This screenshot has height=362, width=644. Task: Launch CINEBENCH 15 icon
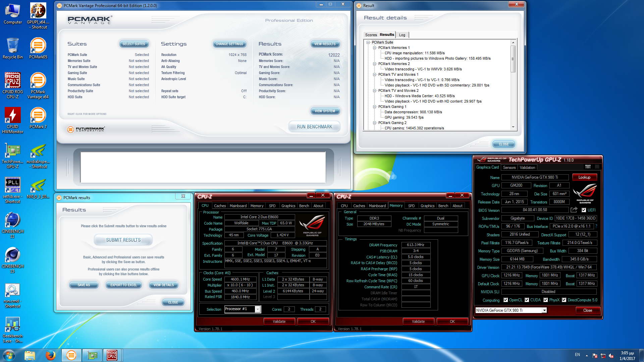pos(13,260)
